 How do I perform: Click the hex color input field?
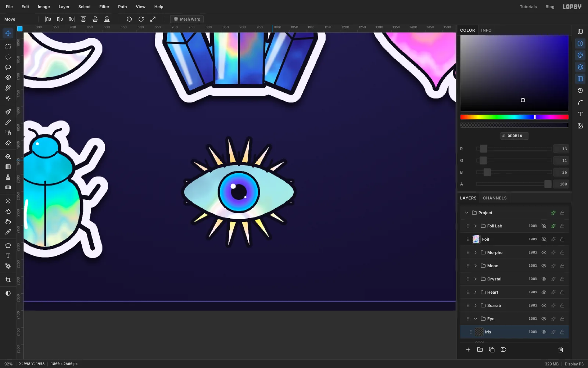click(514, 136)
